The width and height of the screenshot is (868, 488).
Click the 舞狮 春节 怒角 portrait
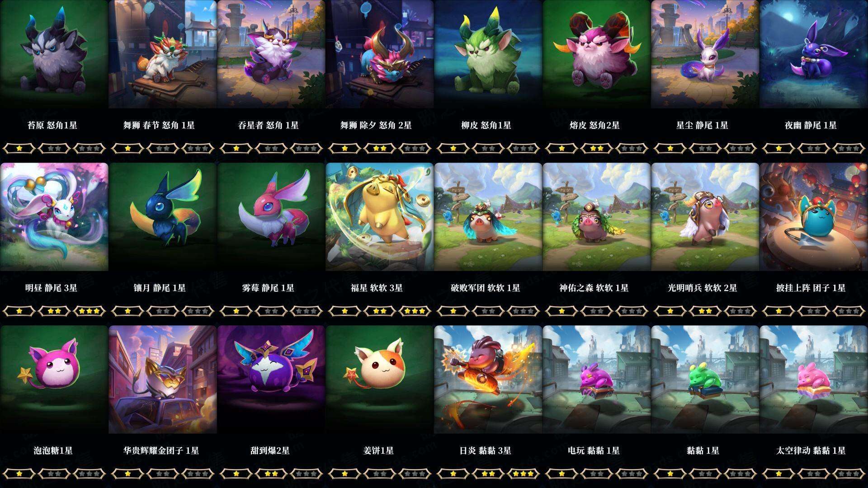click(x=163, y=54)
